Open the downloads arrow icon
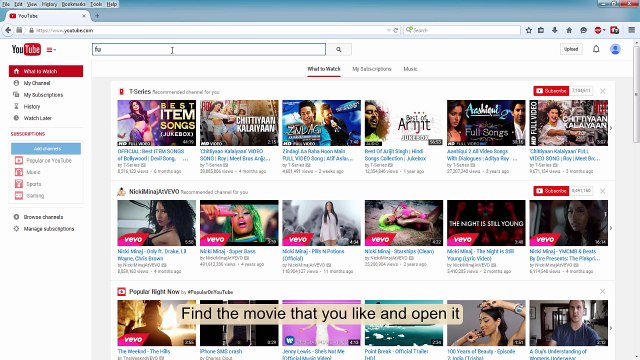Image resolution: width=640 pixels, height=360 pixels. point(555,30)
